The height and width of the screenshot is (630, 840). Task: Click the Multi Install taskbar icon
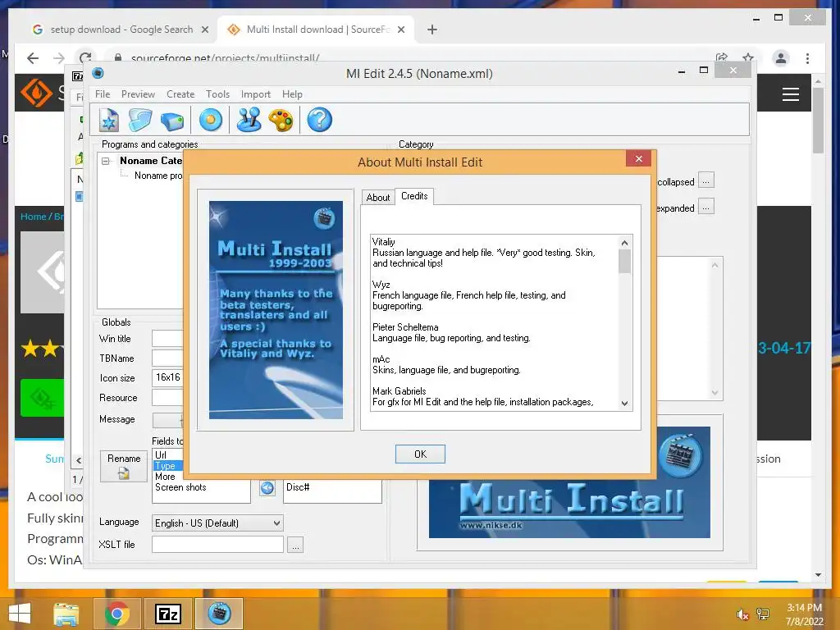[x=219, y=614]
